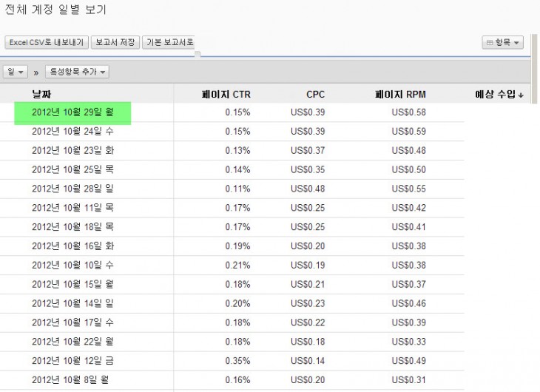The width and height of the screenshot is (540, 392).
Task: Click the US$0.19 CPC value
Action: click(308, 266)
